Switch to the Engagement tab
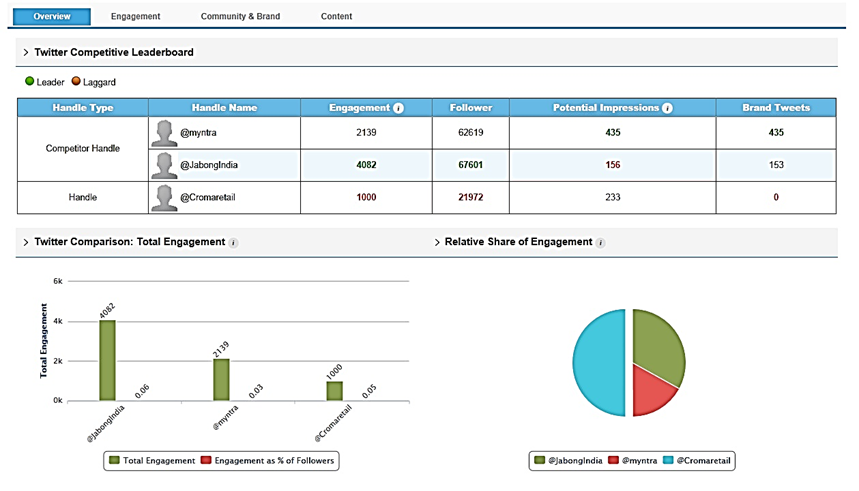This screenshot has width=859, height=491. (135, 16)
